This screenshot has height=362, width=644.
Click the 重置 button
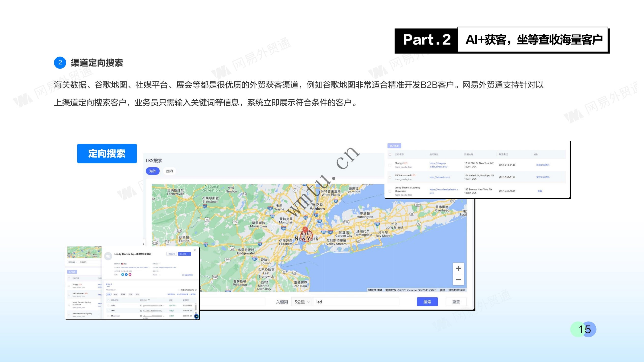point(456,302)
